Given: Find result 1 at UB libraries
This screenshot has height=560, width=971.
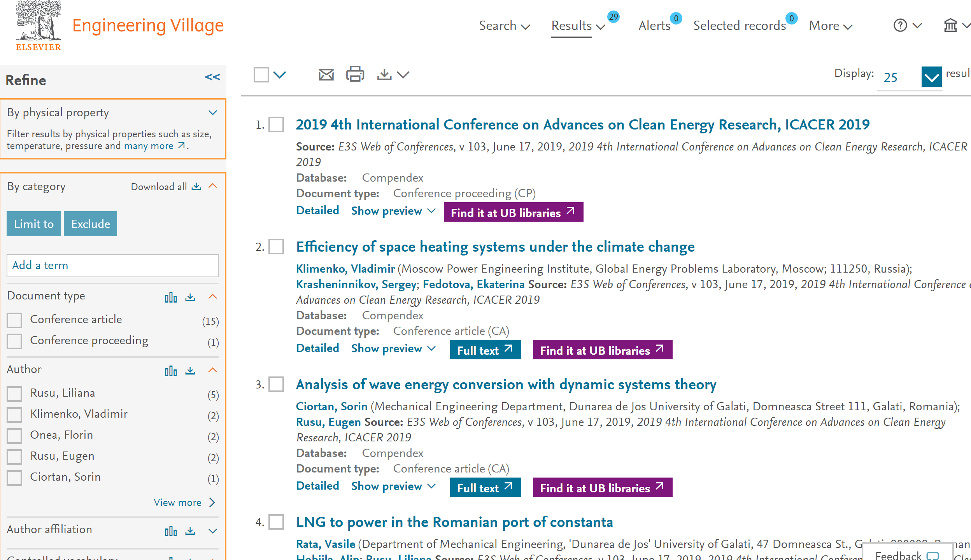Looking at the screenshot, I should (x=514, y=212).
